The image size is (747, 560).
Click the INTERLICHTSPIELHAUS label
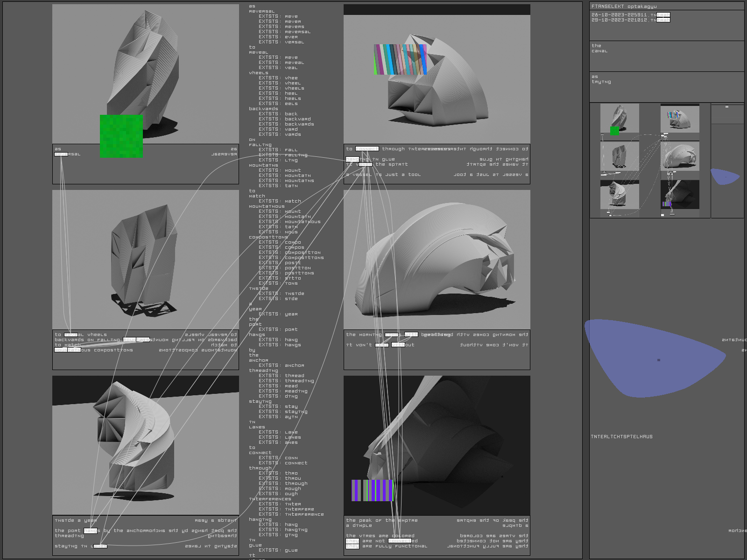click(621, 437)
